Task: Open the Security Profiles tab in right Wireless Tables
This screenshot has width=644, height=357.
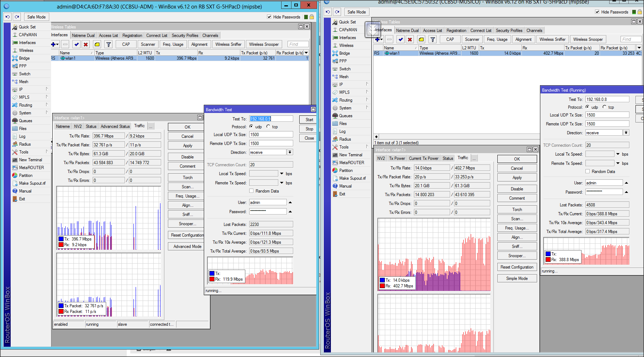Action: 509,31
